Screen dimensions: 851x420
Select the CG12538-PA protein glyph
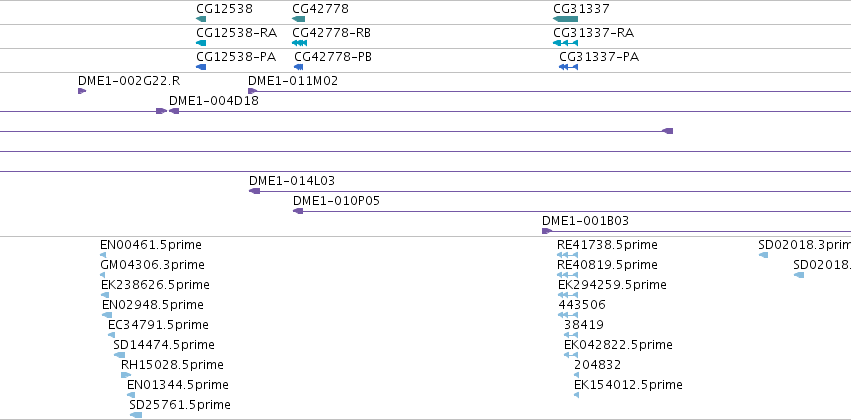[x=201, y=67]
